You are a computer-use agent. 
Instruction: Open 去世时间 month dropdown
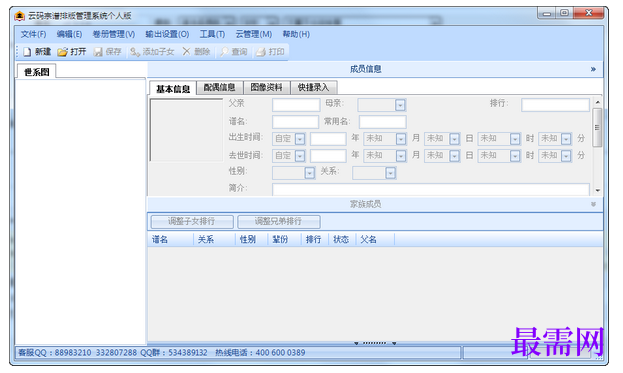401,156
